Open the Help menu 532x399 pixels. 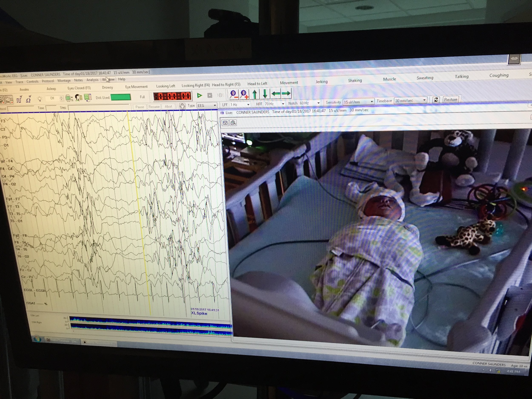pyautogui.click(x=122, y=79)
